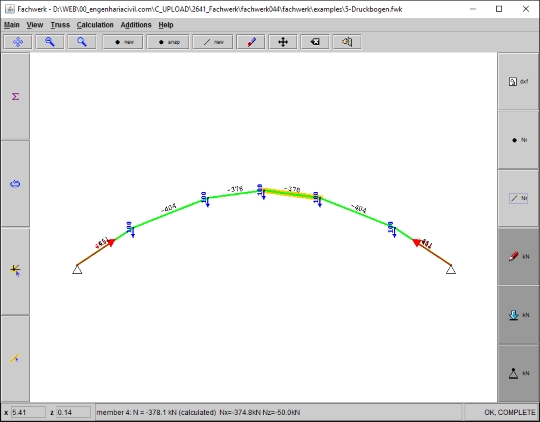The image size is (540, 422).
Task: Toggle member numbers display
Action: point(518,198)
